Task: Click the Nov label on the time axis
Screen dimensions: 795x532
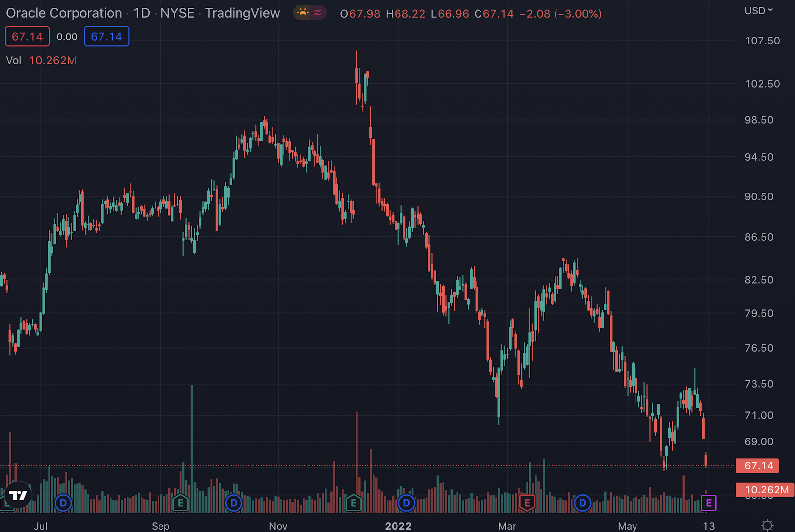Action: pyautogui.click(x=278, y=526)
